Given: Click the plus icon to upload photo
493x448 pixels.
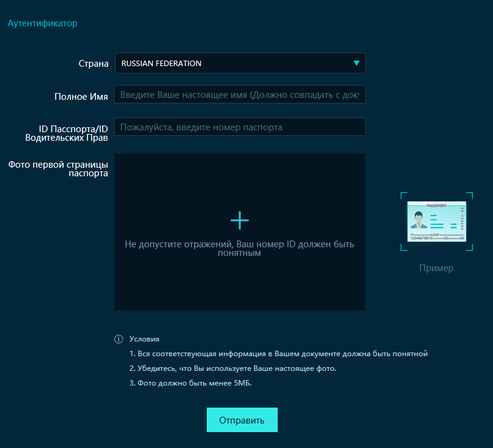Looking at the screenshot, I should pyautogui.click(x=240, y=220).
